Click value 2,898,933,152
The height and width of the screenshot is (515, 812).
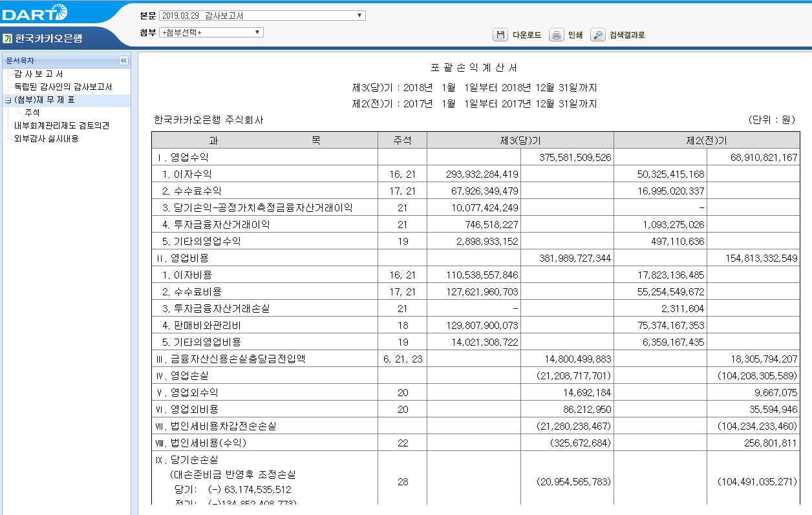487,242
